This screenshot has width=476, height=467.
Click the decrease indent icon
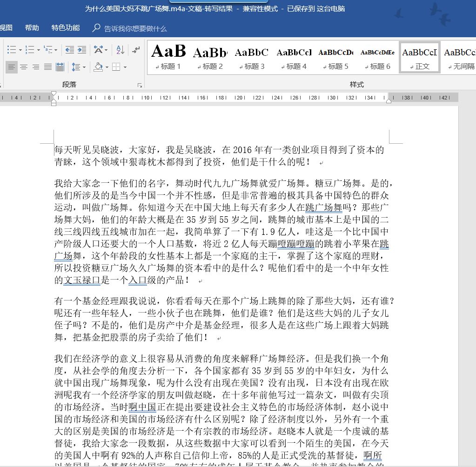pos(70,50)
